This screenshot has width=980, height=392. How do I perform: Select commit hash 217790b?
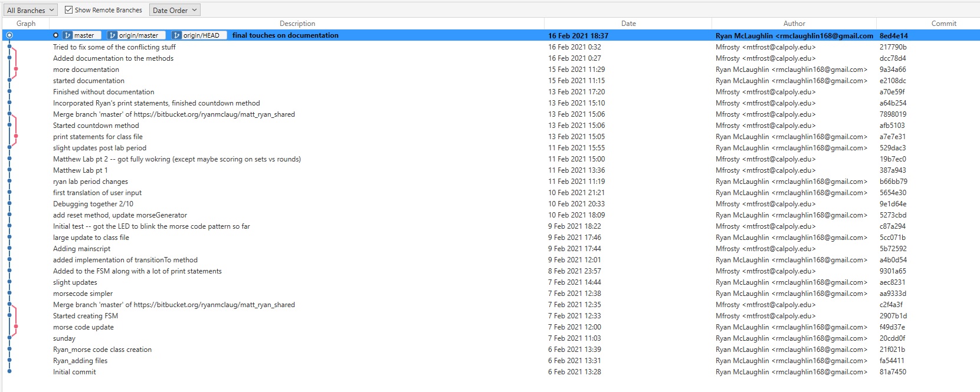coord(893,47)
